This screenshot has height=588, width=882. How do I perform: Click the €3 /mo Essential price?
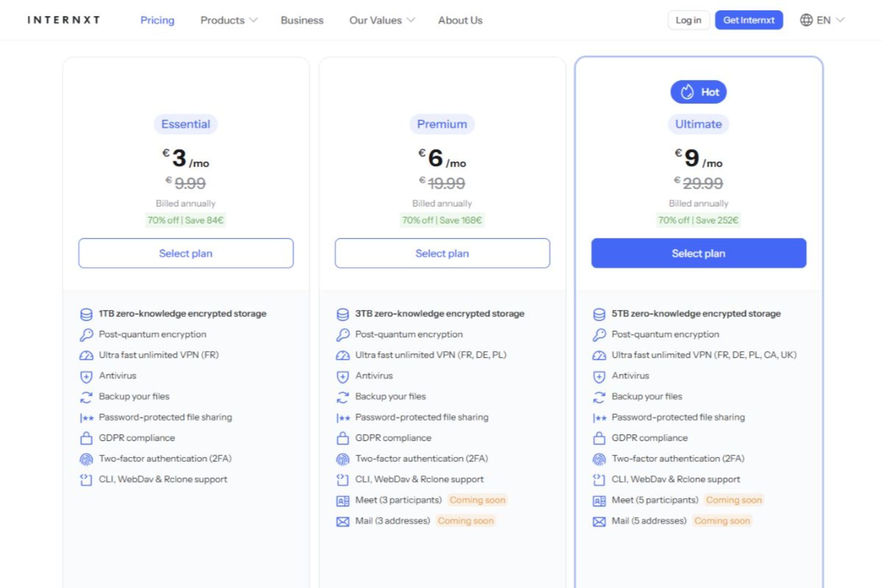coord(186,158)
